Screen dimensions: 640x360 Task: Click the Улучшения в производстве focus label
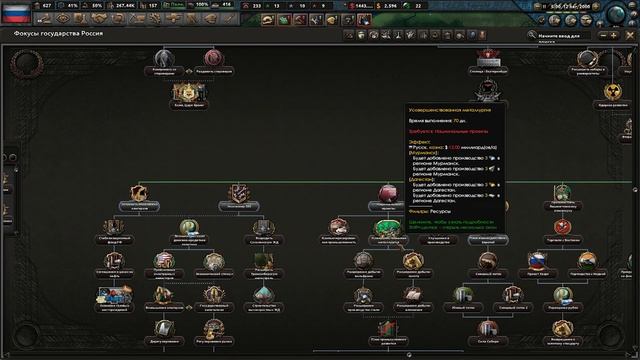(438, 240)
